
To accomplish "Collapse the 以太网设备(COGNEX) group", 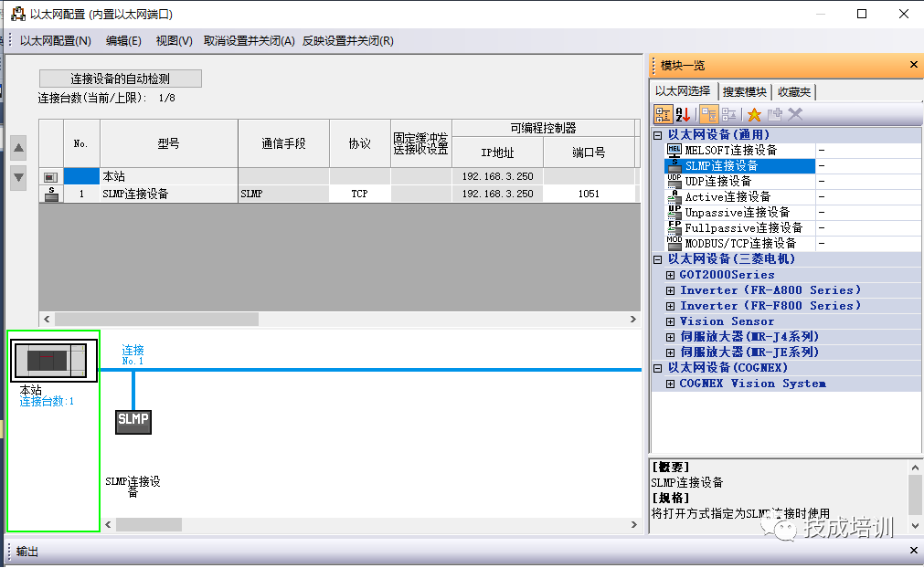I will (656, 367).
